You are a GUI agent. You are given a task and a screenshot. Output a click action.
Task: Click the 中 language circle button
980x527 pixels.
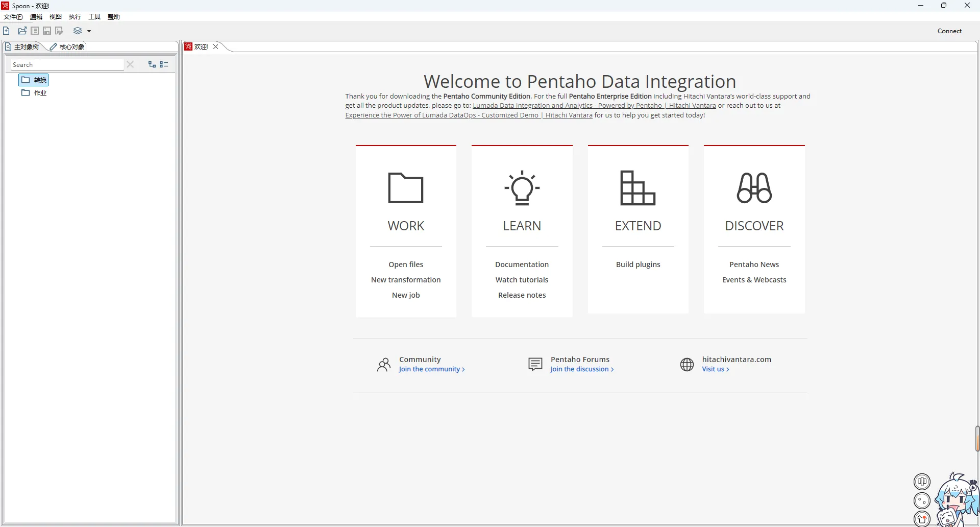[922, 482]
